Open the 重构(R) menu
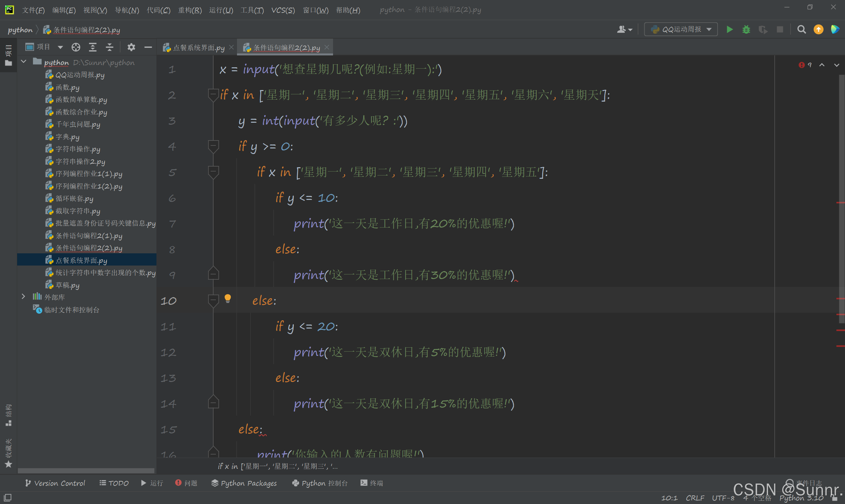Image resolution: width=845 pixels, height=504 pixels. point(190,10)
